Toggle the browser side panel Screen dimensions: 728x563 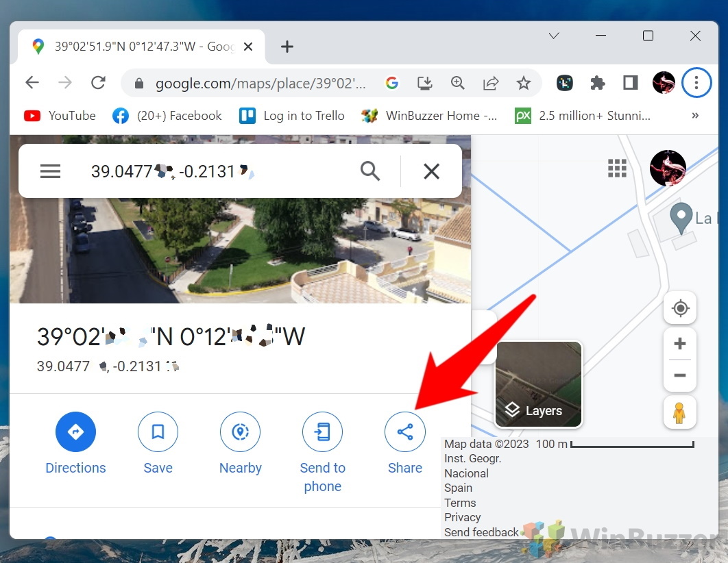point(631,83)
